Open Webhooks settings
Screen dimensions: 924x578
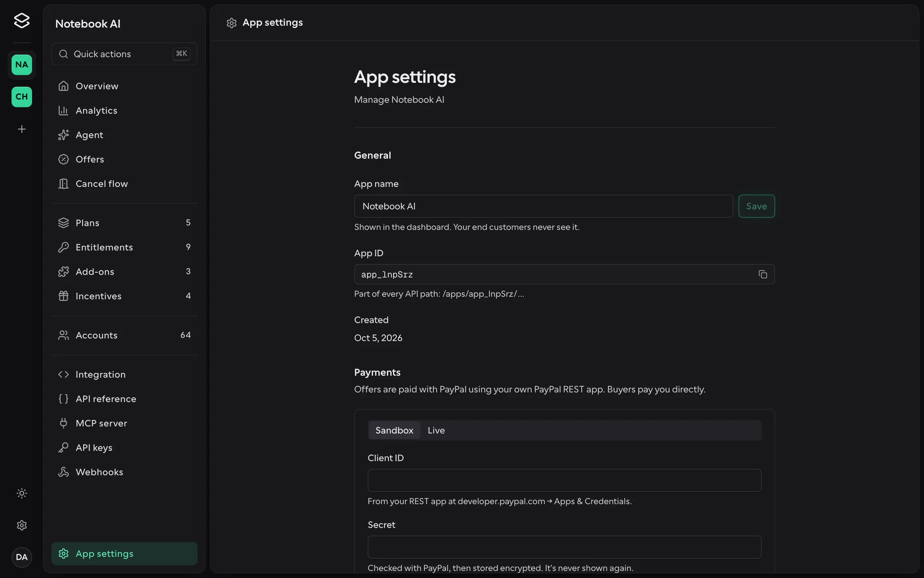124,472
